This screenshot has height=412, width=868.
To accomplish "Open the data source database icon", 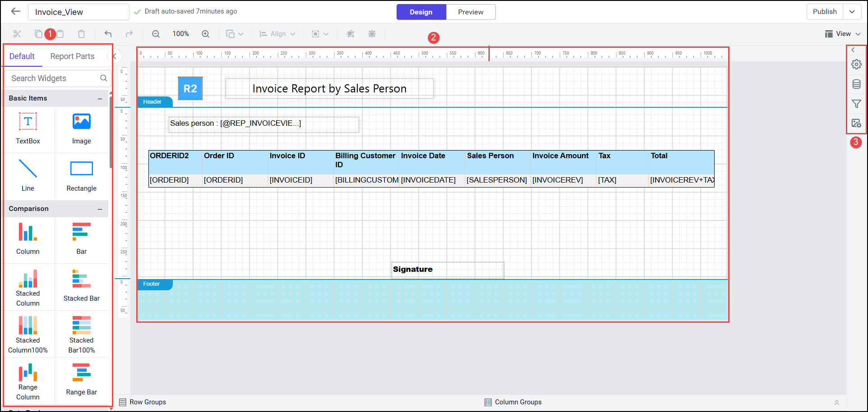I will [x=856, y=84].
